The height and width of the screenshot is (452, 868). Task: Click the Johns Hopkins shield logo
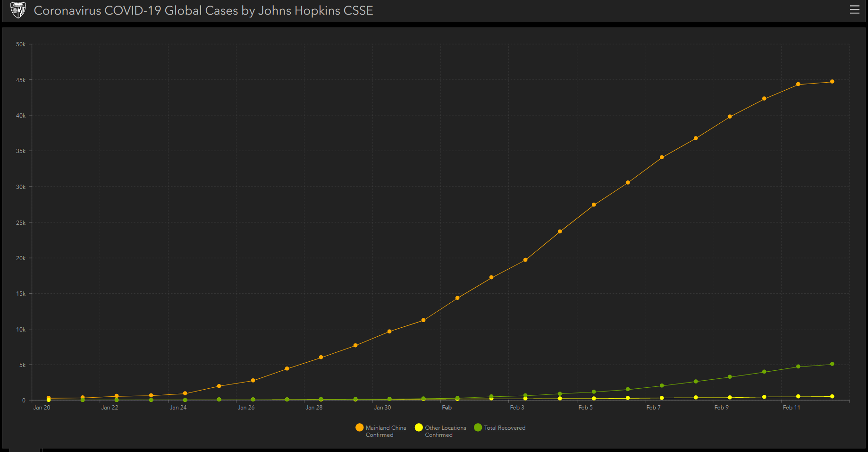(18, 10)
